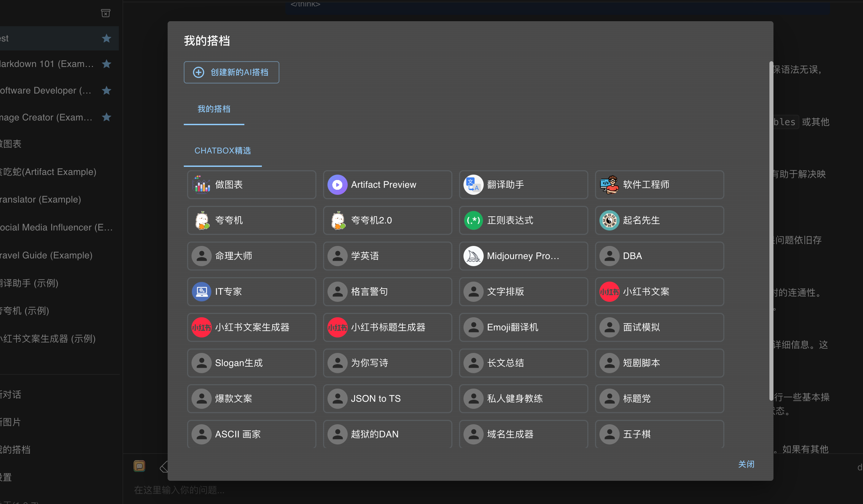The image size is (863, 504).
Task: Choose the 软件工程师 developer avatar
Action: click(609, 185)
